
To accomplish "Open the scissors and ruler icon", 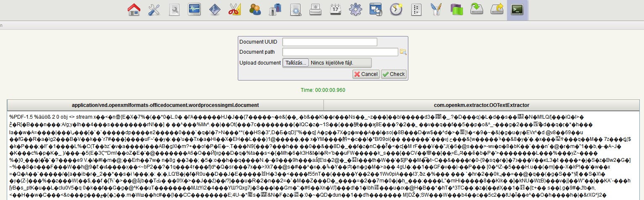I will tap(235, 10).
